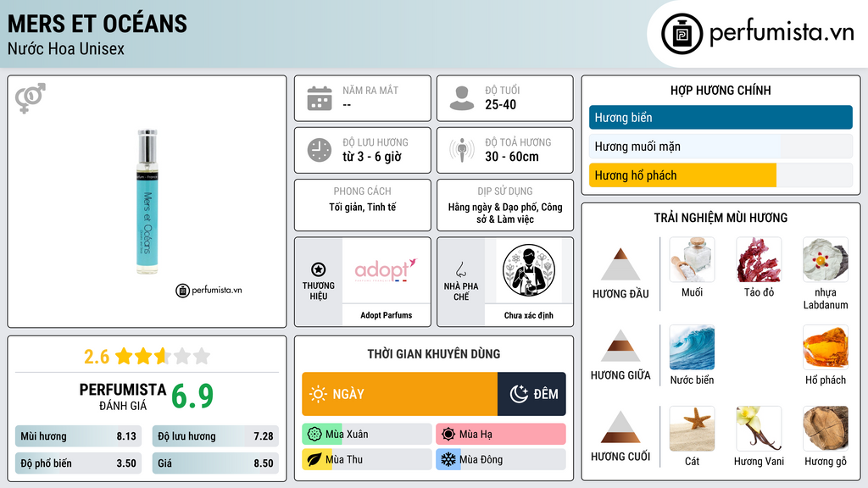
Task: Click the Đêm usage bar
Action: point(532,394)
